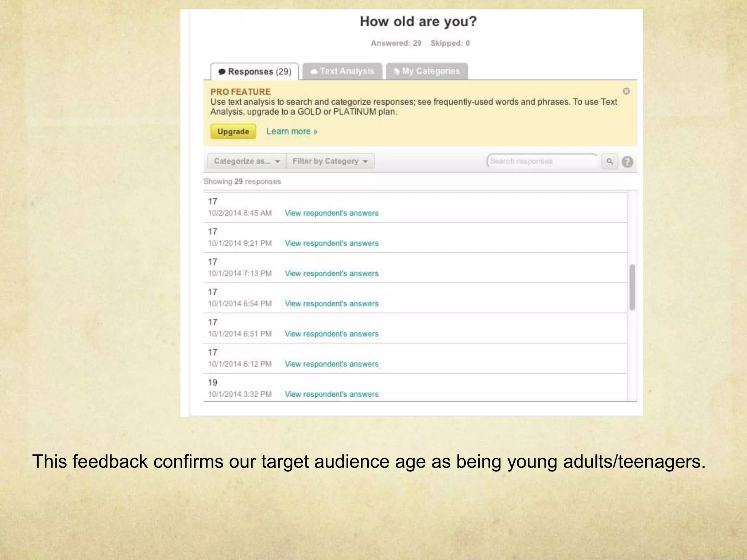747x560 pixels.
Task: View respondent's answers for 10/1/2014 6:51 PM
Action: 332,334
